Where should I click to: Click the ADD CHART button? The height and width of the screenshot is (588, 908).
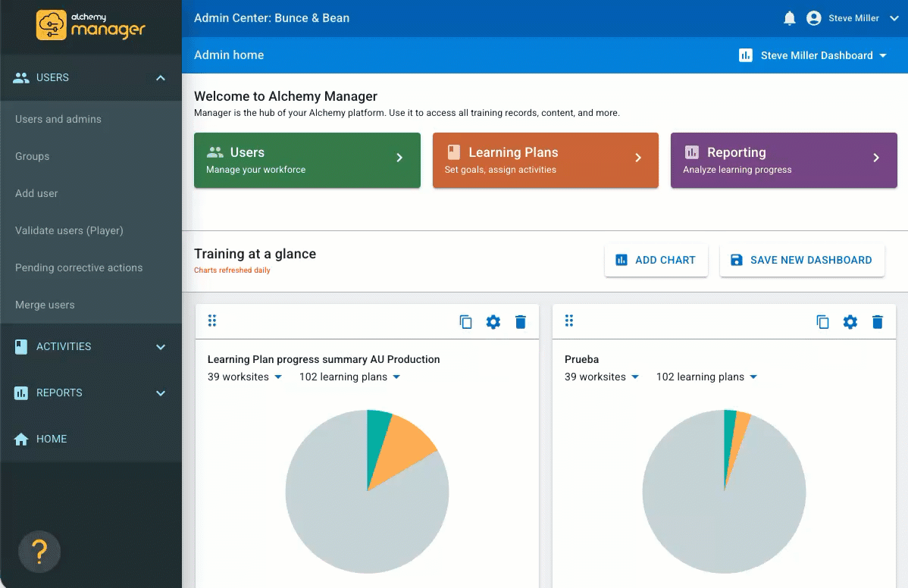coord(656,261)
